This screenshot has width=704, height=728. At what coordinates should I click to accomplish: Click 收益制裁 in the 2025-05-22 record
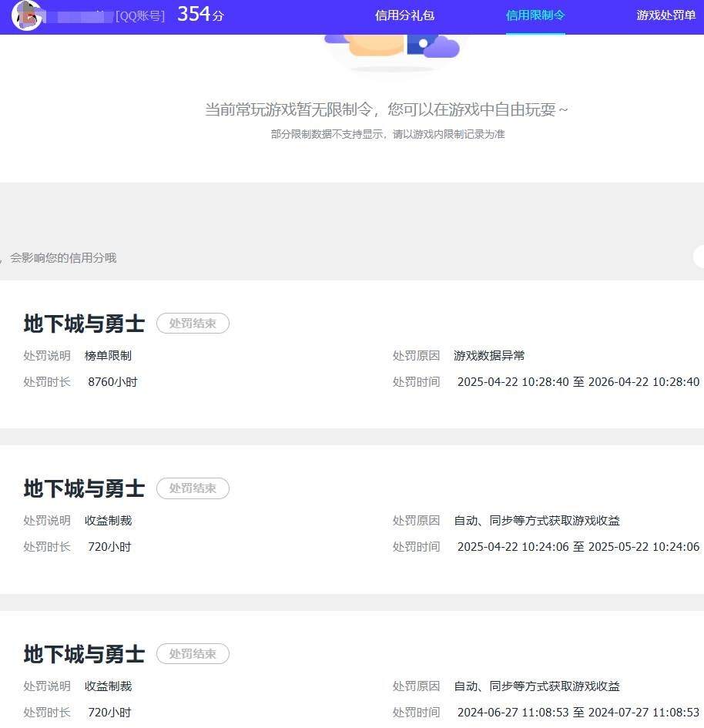pos(108,521)
